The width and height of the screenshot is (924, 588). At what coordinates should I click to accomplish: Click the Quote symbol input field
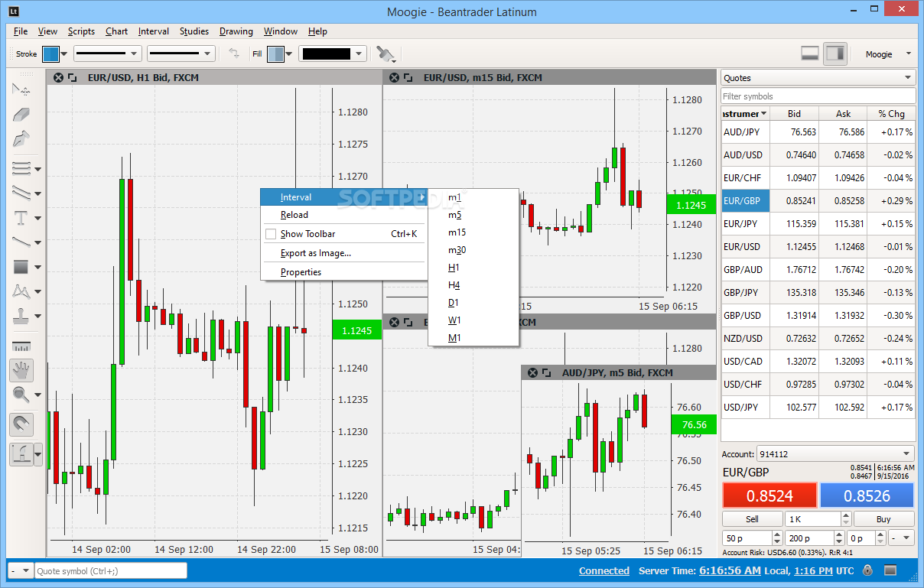pyautogui.click(x=111, y=570)
